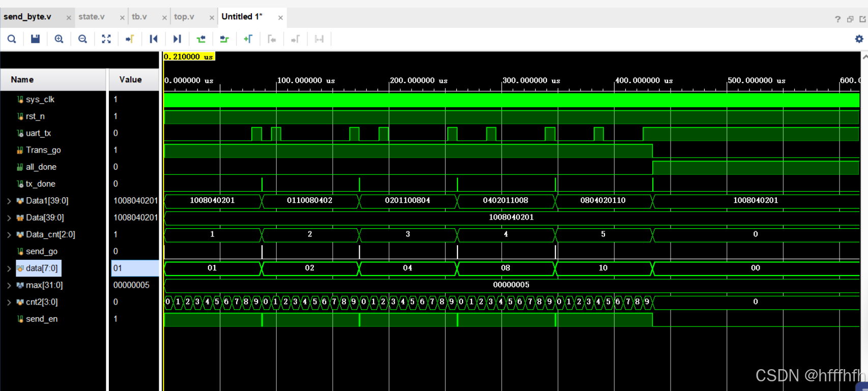Select the sys_clk signal
The image size is (868, 391).
click(x=40, y=99)
